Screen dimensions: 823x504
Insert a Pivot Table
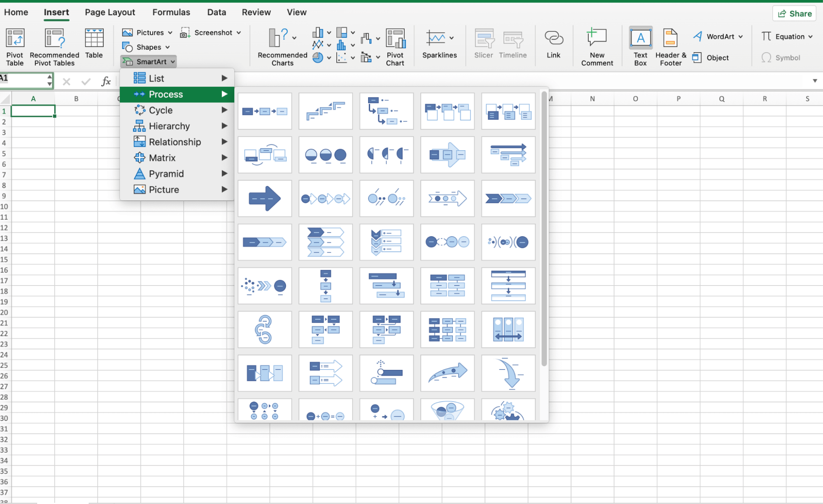coord(15,46)
